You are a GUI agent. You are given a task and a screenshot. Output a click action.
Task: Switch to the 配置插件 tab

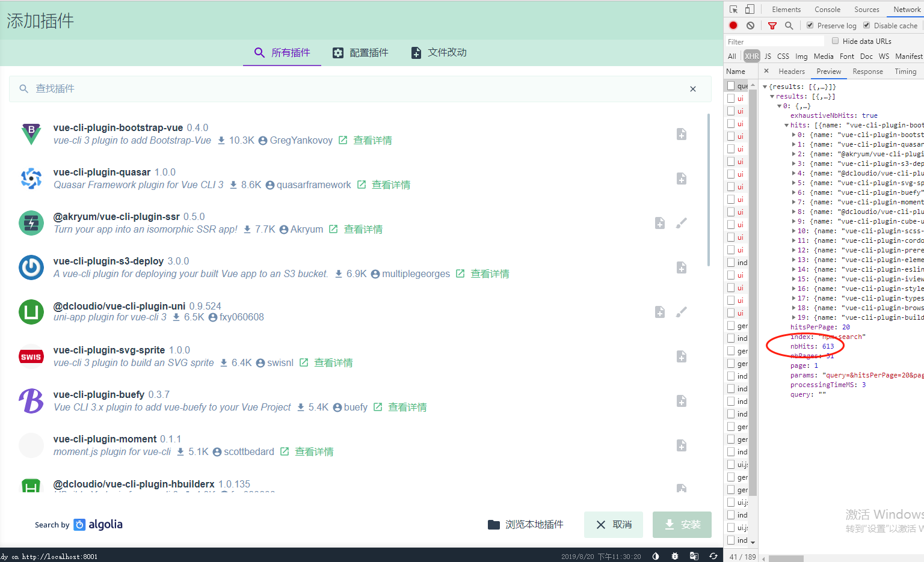click(360, 53)
